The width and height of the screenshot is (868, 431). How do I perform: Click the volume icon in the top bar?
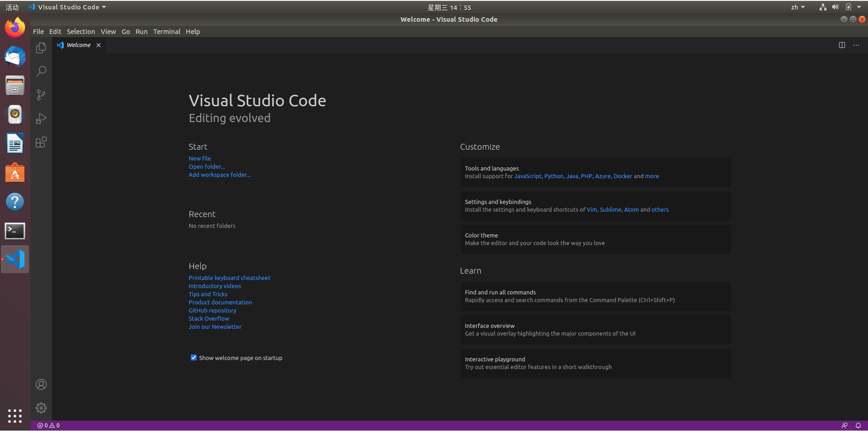coord(835,7)
